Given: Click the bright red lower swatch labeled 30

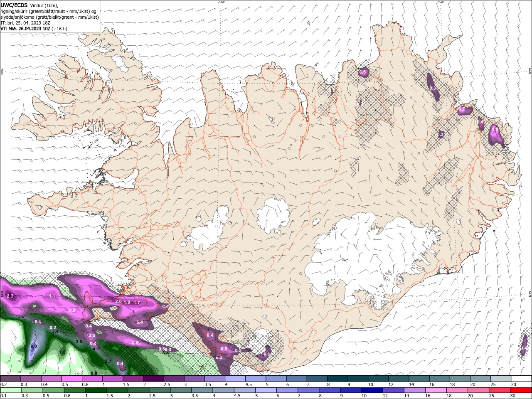Looking at the screenshot, I should tap(521, 390).
